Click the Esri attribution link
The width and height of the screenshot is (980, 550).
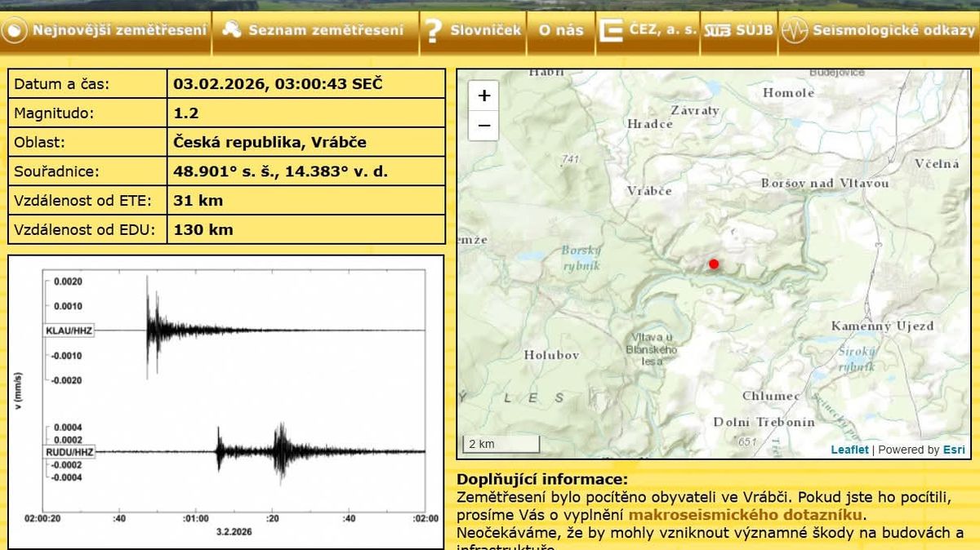[954, 450]
